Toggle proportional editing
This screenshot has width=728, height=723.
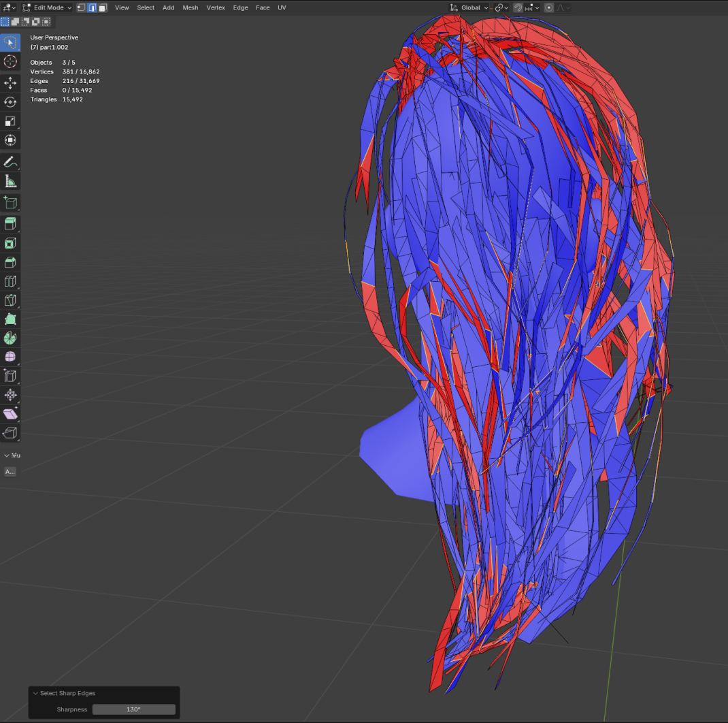pyautogui.click(x=550, y=7)
